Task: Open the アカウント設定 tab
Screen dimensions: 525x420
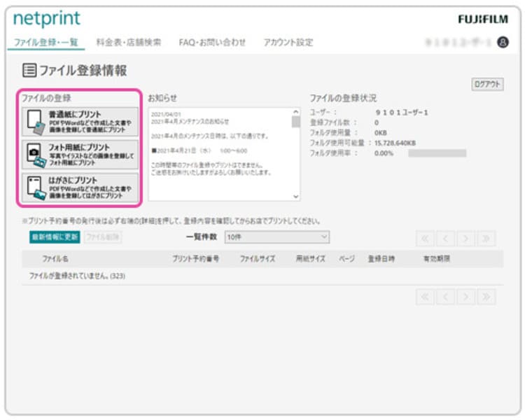Action: tap(288, 43)
